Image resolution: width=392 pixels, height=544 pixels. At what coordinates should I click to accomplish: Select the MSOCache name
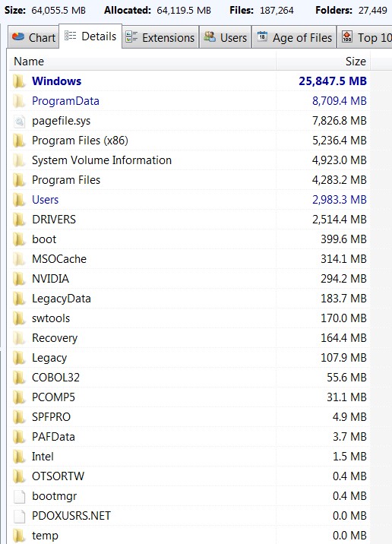(x=59, y=259)
